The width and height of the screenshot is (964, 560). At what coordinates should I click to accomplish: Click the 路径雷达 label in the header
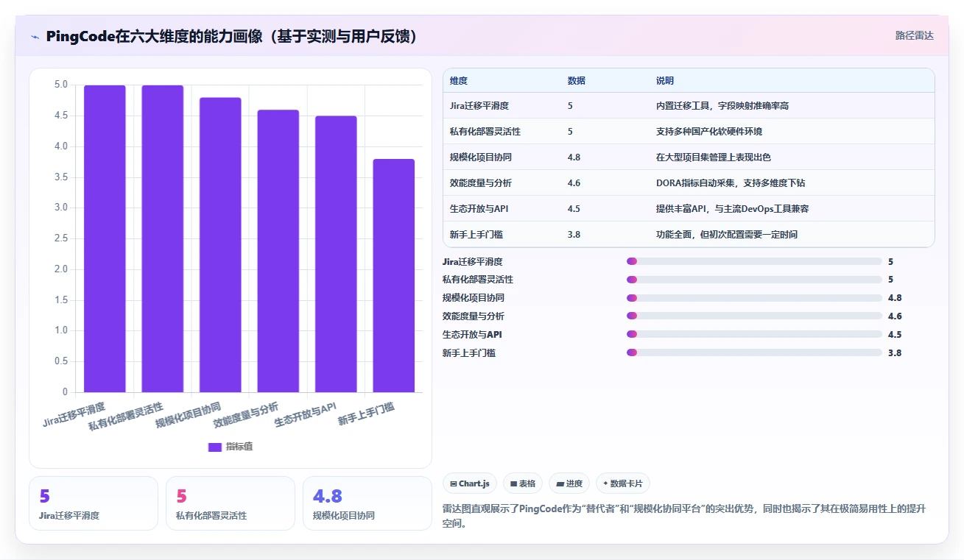point(914,35)
